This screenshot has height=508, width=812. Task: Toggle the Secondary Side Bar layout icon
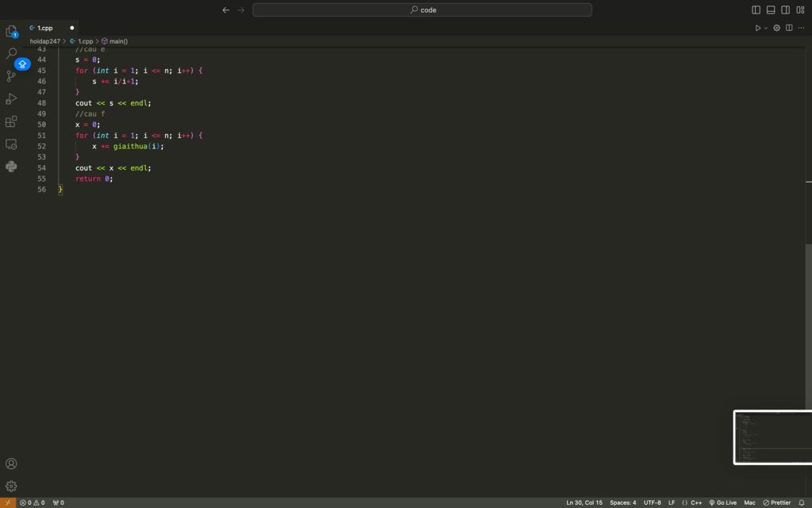click(x=786, y=10)
